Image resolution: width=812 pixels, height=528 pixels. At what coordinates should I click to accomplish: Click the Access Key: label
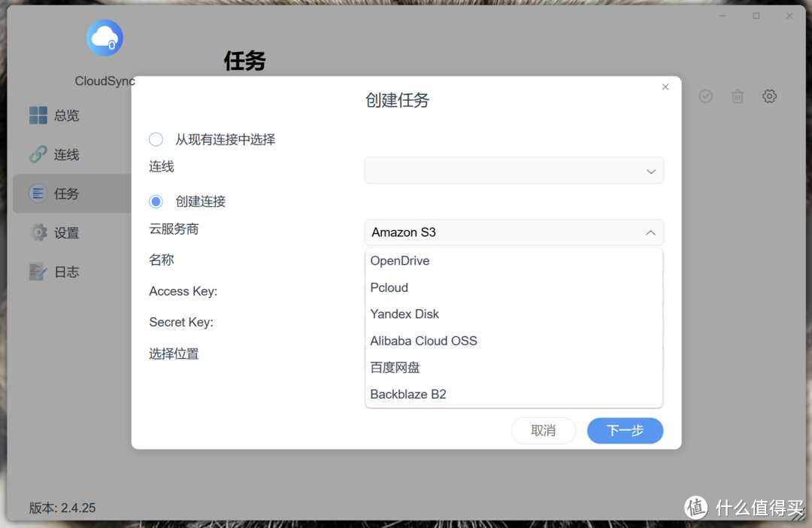(x=183, y=291)
